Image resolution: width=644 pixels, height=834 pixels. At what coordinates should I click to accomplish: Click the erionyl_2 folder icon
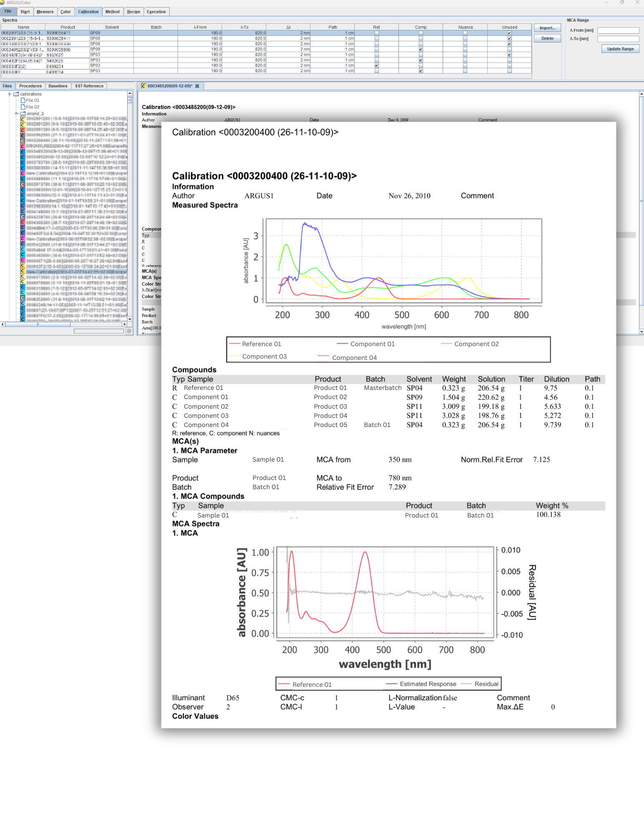pyautogui.click(x=23, y=113)
